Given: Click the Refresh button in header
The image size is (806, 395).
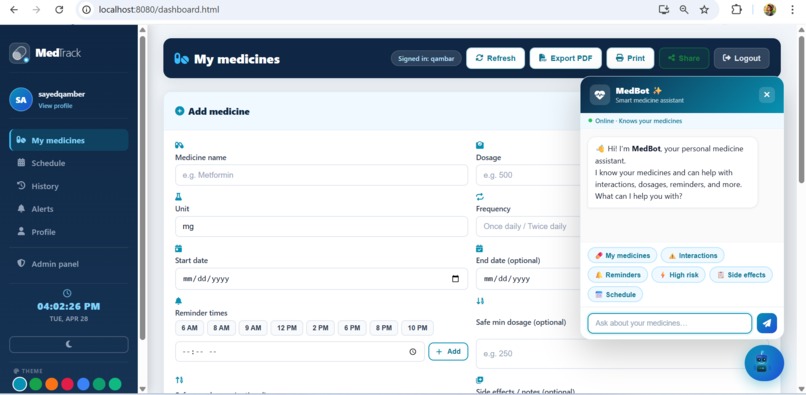Looking at the screenshot, I should pyautogui.click(x=496, y=58).
